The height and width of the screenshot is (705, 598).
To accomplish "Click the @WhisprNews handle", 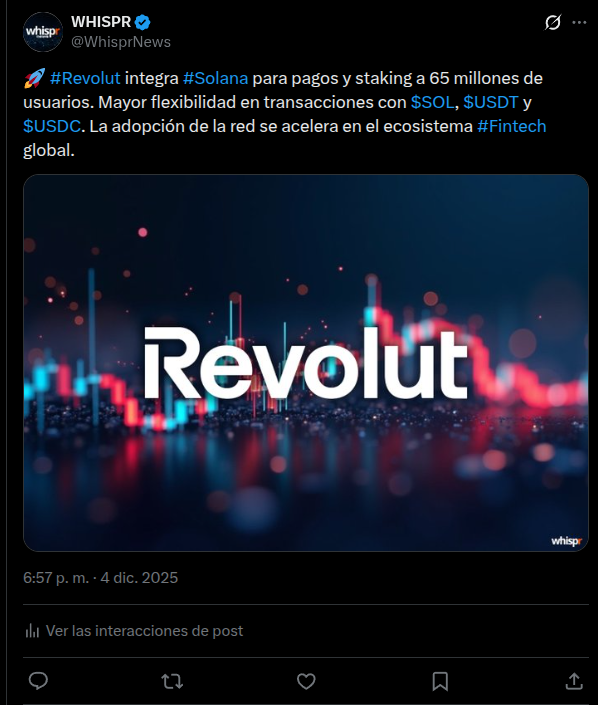I will click(x=121, y=42).
